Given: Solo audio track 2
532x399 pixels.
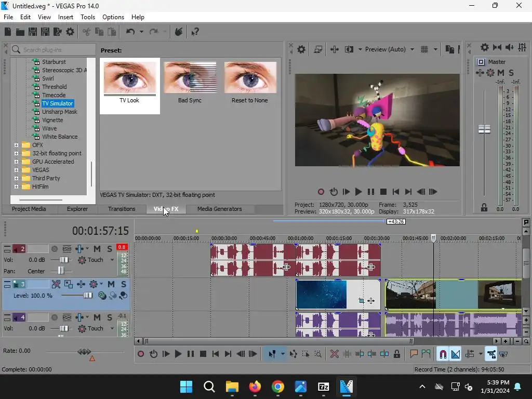Looking at the screenshot, I should point(110,249).
